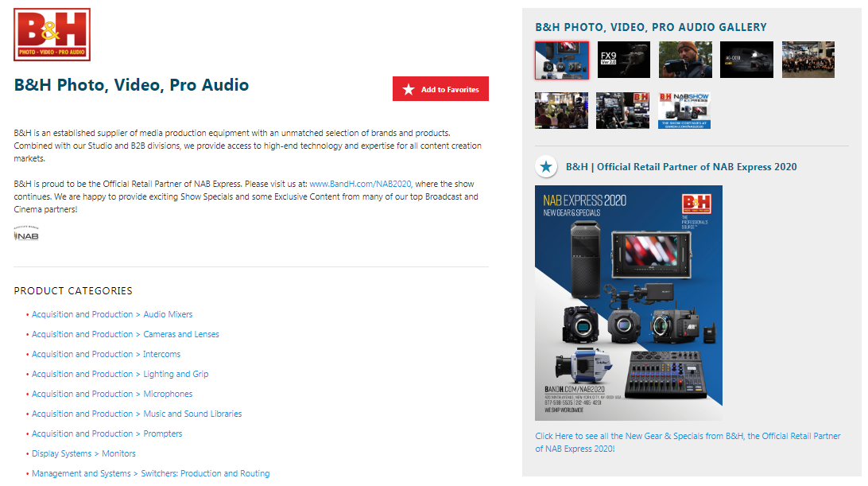Screen dimensions: 868x486
Task: Select the red-bordered first gallery thumbnail
Action: coord(562,60)
